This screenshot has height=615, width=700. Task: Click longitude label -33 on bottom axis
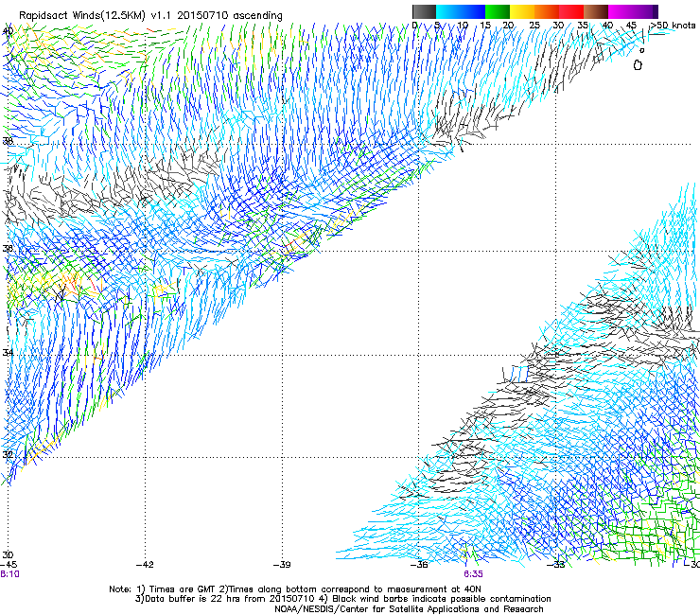556,564
